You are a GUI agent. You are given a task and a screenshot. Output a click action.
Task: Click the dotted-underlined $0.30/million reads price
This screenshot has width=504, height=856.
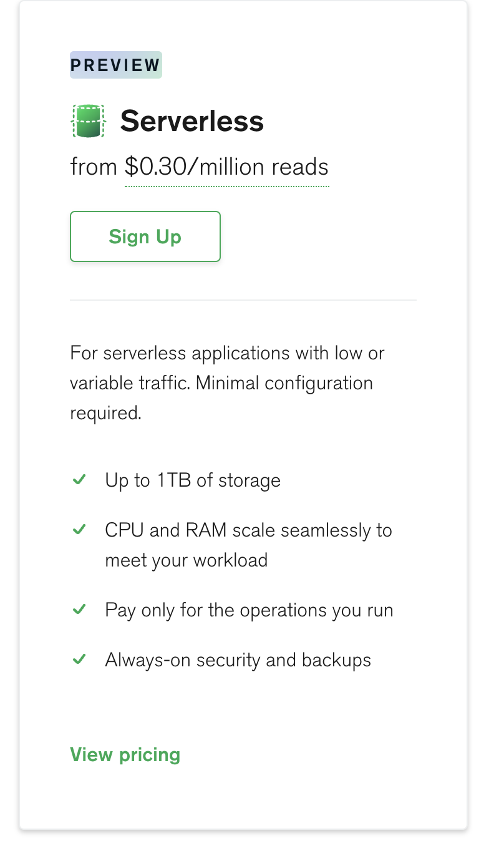point(226,167)
